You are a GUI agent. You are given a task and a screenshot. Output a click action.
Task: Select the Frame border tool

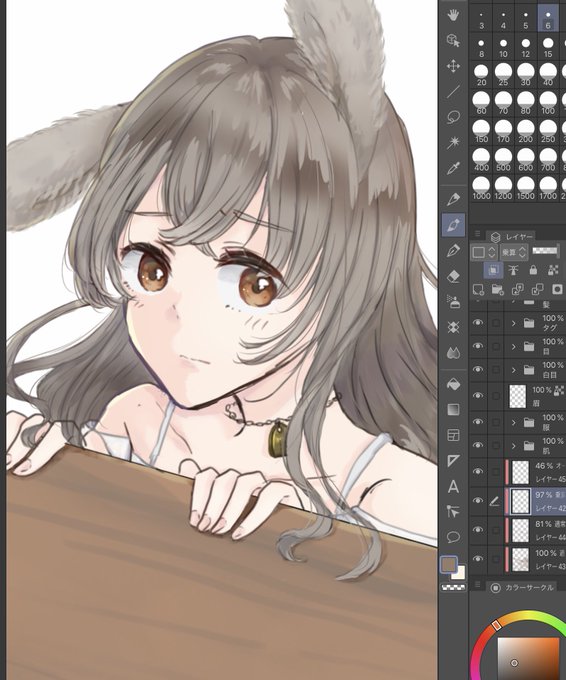(x=453, y=435)
